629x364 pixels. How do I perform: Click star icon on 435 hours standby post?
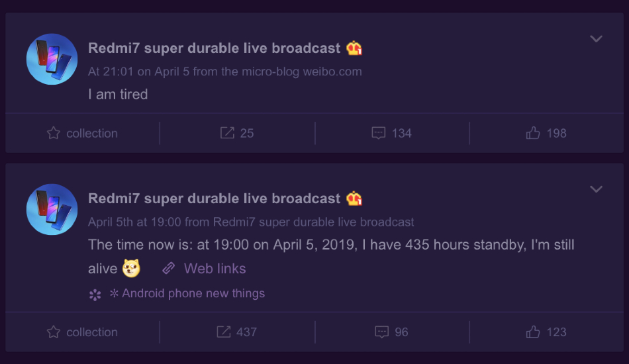click(54, 332)
